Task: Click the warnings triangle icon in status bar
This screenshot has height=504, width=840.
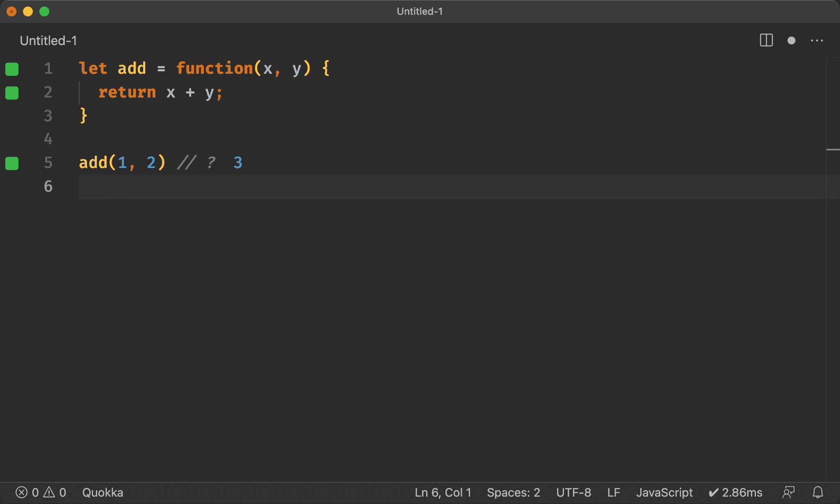Action: tap(49, 492)
